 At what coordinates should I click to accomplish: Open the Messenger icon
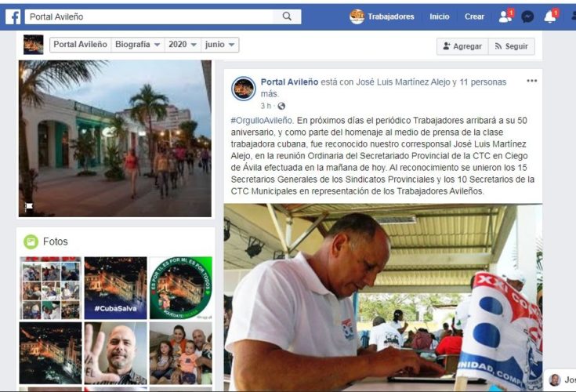tap(527, 17)
